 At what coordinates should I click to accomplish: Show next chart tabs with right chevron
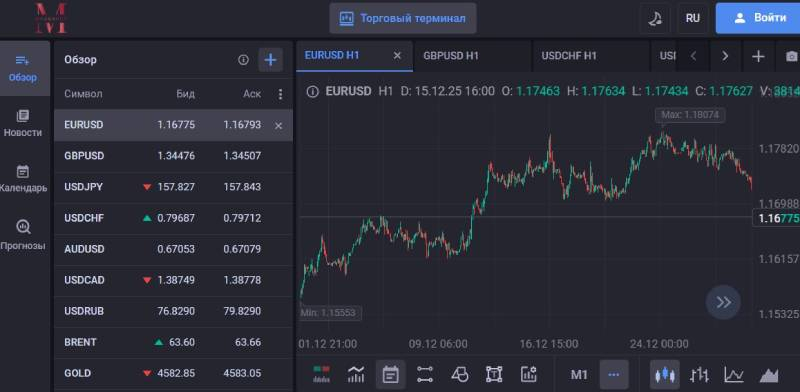[725, 56]
